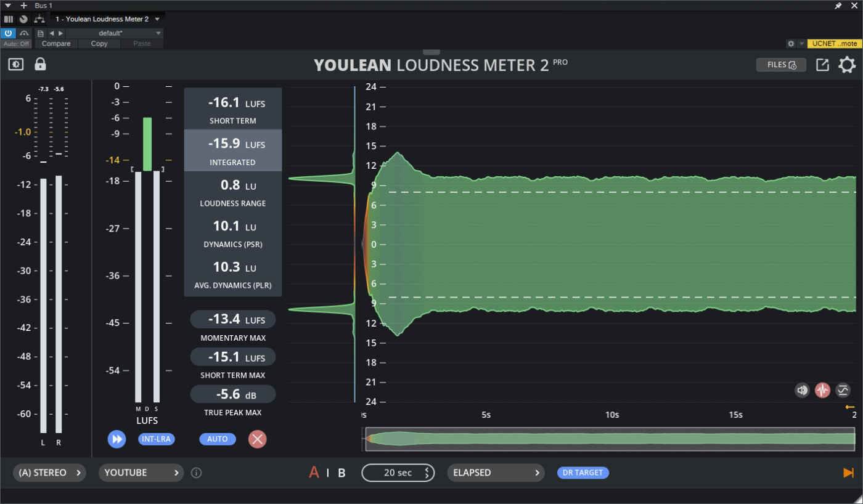The image size is (863, 504).
Task: Click the Bus 1 title label
Action: tap(43, 6)
